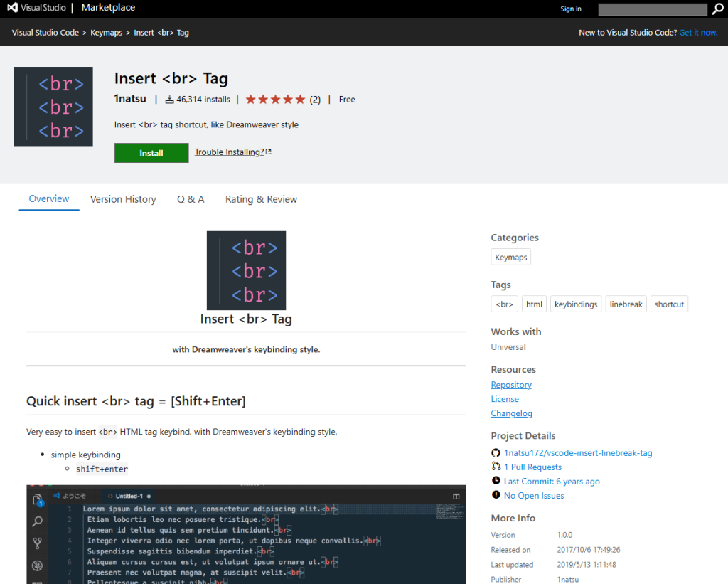This screenshot has width=728, height=584.
Task: Select the linebreak tag chip
Action: [626, 304]
